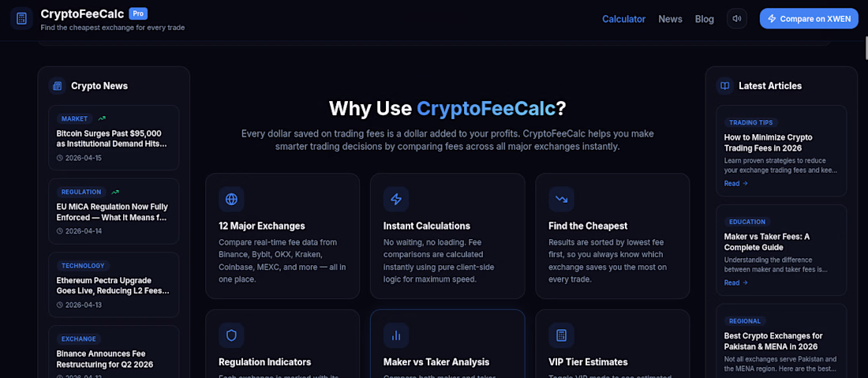This screenshot has height=378, width=868.
Task: Click the lightning bolt Instant Calculations icon
Action: (x=396, y=199)
